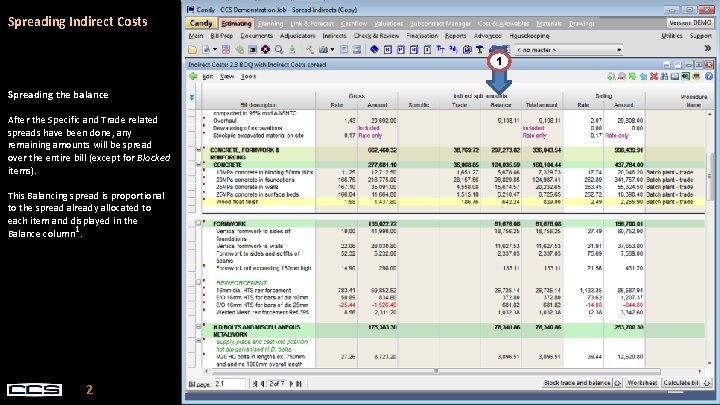Click the Worksheet button

pos(642,382)
